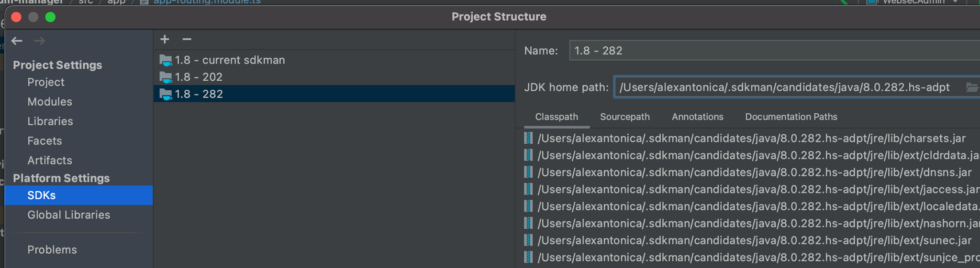The width and height of the screenshot is (980, 268).
Task: Open the Artifacts section
Action: [x=50, y=161]
